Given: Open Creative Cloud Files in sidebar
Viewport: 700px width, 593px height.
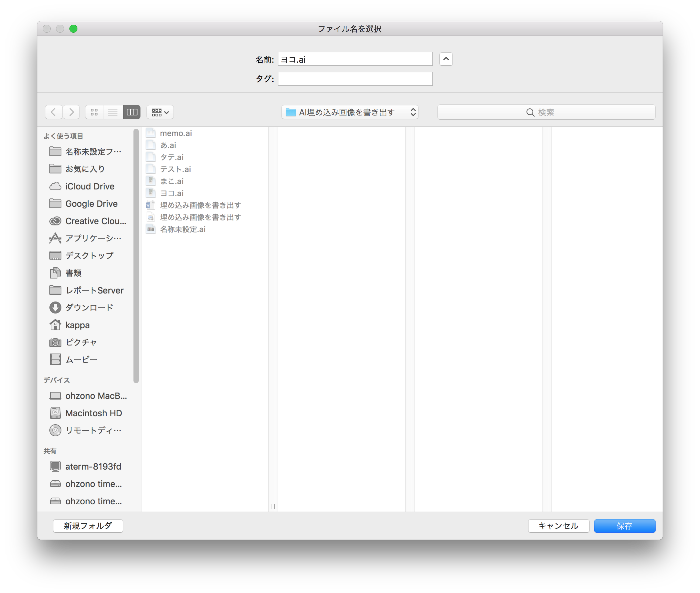Looking at the screenshot, I should [88, 221].
